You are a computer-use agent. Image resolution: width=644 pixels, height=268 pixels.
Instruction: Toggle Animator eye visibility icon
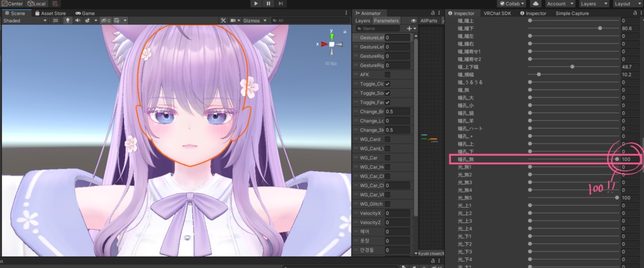[x=414, y=21]
